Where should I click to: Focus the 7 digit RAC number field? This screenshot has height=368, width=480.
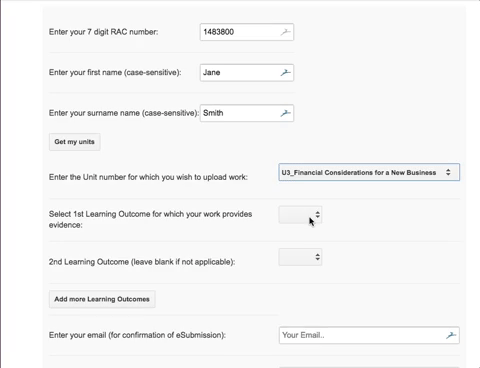click(247, 32)
